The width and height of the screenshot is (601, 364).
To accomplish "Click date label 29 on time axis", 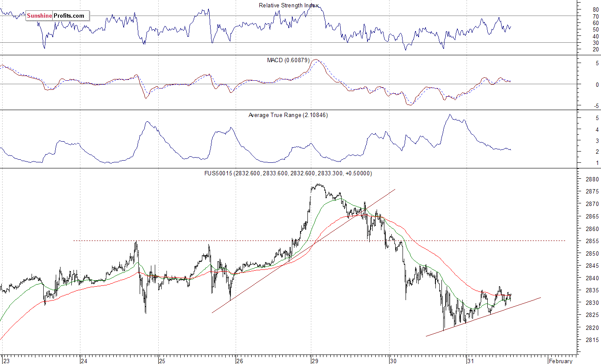I will click(x=314, y=361).
